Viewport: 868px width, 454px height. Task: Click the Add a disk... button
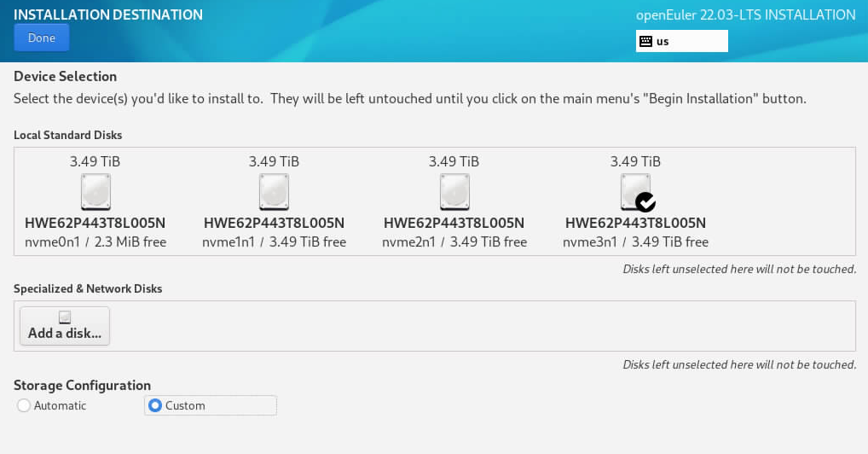pos(65,326)
